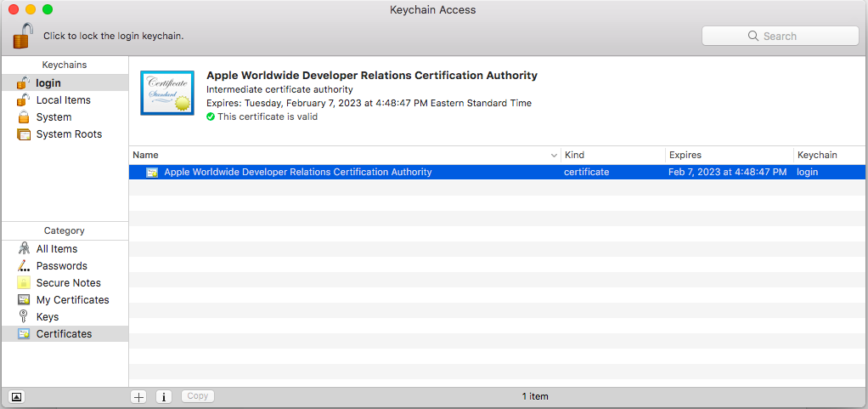Image resolution: width=868 pixels, height=409 pixels.
Task: Click the System Roots folder icon
Action: pyautogui.click(x=24, y=134)
